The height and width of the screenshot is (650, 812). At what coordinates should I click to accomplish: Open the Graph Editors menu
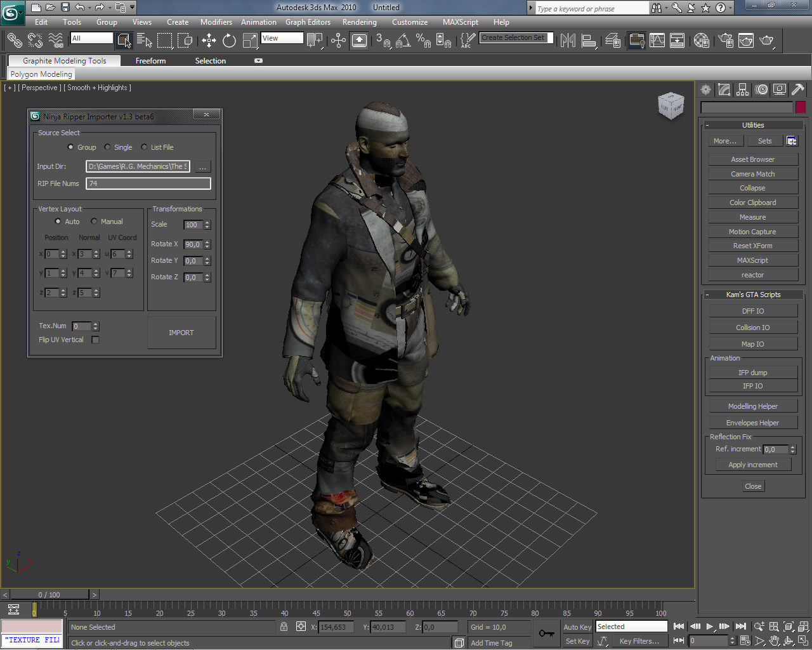pyautogui.click(x=308, y=22)
